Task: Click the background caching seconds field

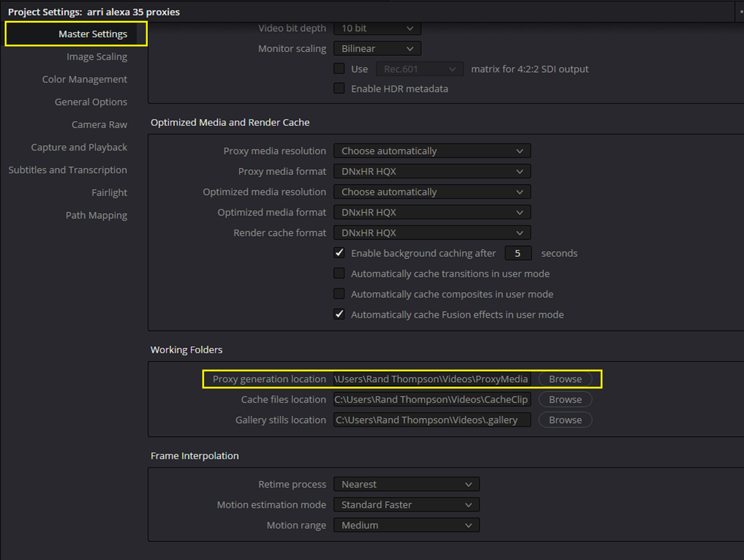Action: pyautogui.click(x=518, y=253)
